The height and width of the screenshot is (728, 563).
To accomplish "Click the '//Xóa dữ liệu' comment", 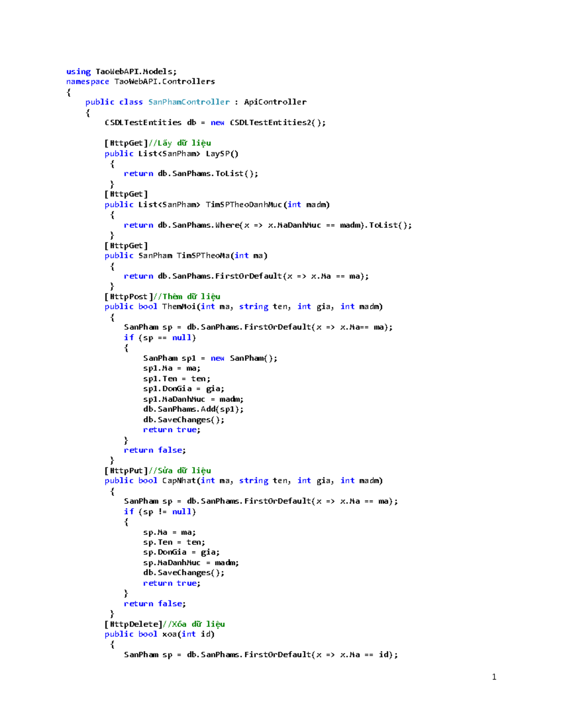I will point(194,624).
